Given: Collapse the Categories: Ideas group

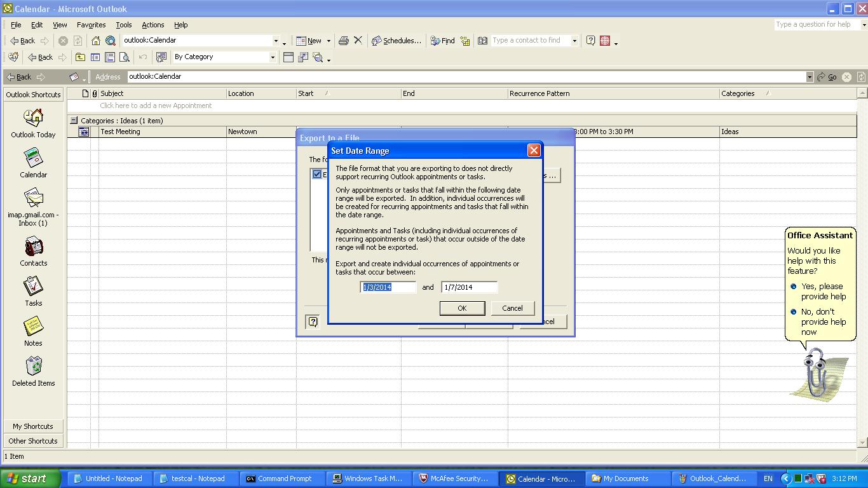Looking at the screenshot, I should (74, 120).
